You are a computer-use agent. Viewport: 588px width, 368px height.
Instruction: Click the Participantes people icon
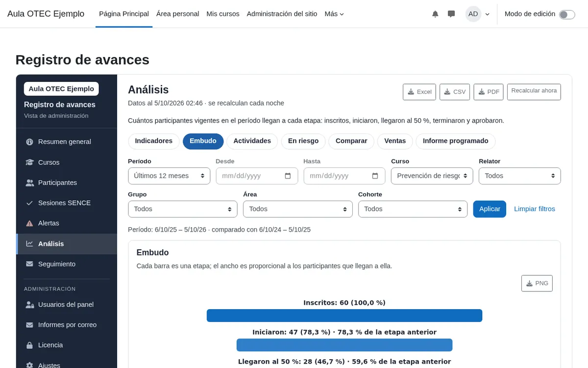(x=29, y=183)
